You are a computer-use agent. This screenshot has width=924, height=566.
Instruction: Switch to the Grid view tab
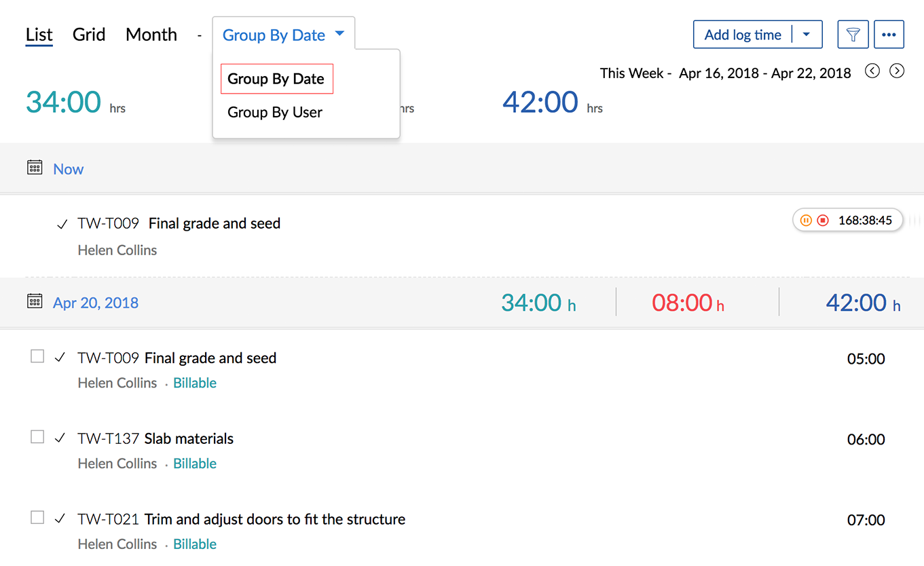89,35
